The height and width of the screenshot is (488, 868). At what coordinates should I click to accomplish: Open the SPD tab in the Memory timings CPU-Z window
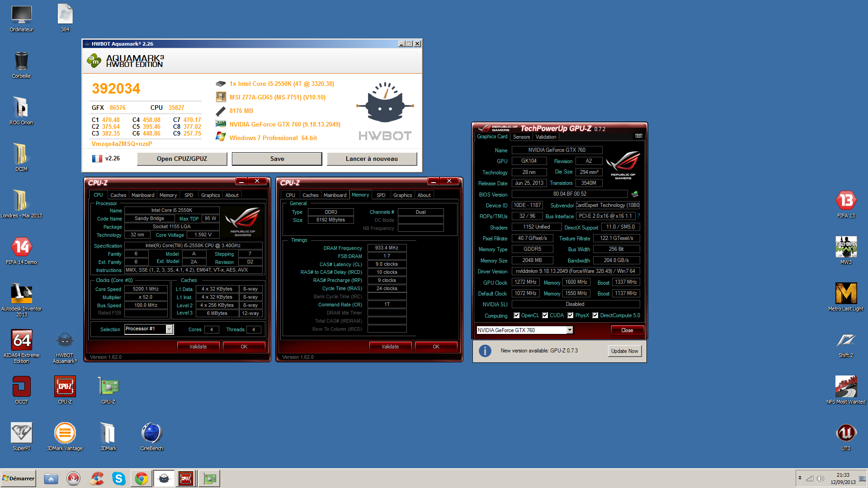point(381,195)
